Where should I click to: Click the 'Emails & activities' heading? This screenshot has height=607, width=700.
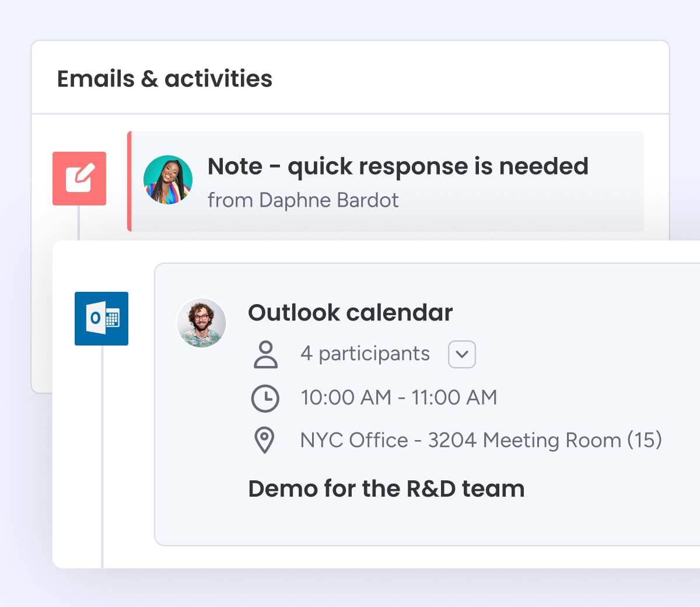pos(164,79)
